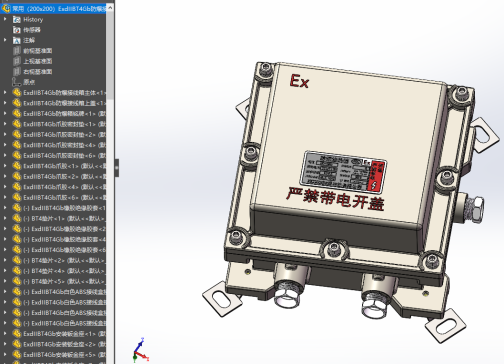This screenshot has width=504, height=364.
Task: Click part icon of 爪胶<2>
Action: click(17, 176)
